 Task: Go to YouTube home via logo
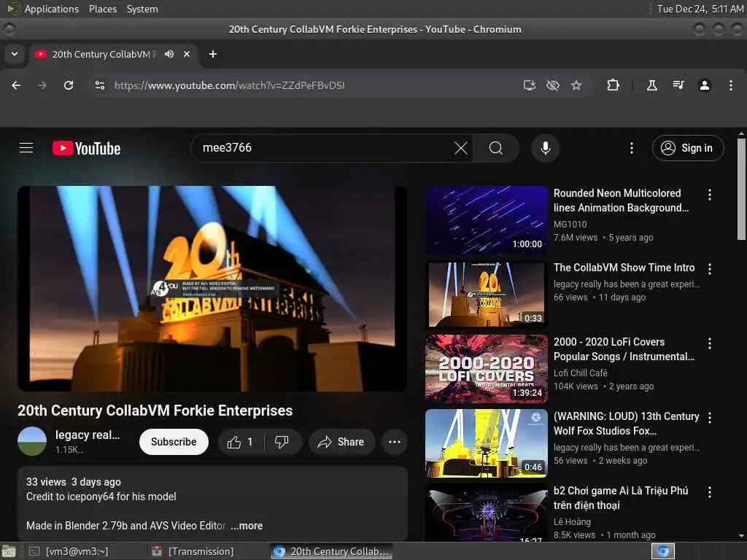[86, 148]
